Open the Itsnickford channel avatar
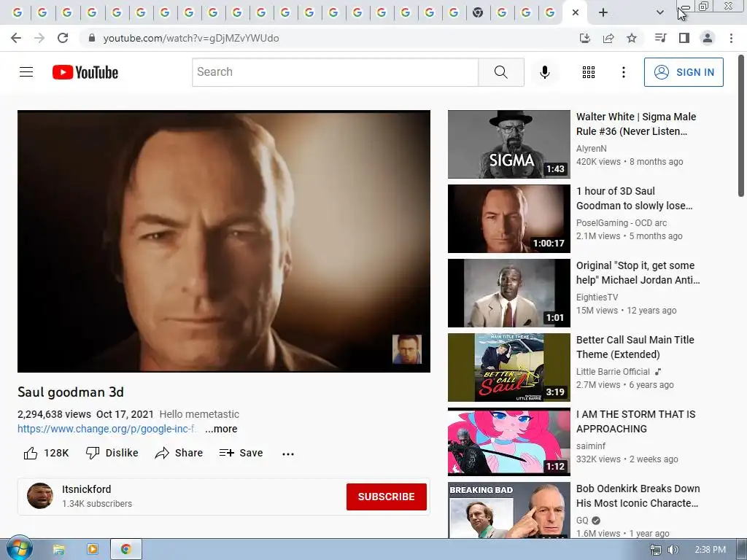The height and width of the screenshot is (560, 747). (40, 496)
